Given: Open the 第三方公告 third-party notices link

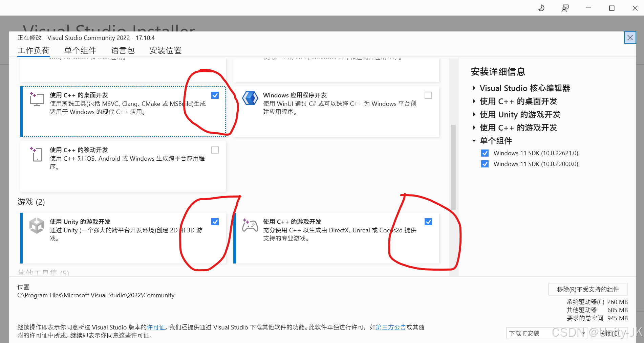Looking at the screenshot, I should tap(391, 327).
